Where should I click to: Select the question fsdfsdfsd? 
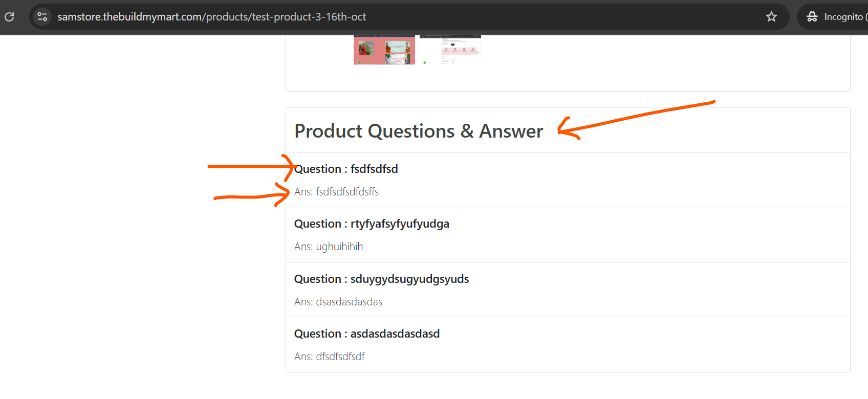(x=346, y=169)
